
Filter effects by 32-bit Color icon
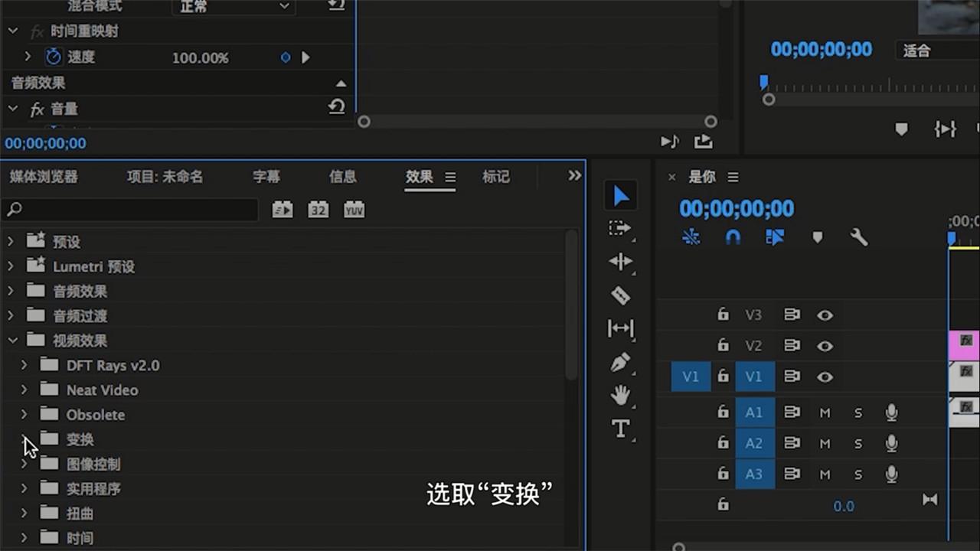click(x=318, y=209)
